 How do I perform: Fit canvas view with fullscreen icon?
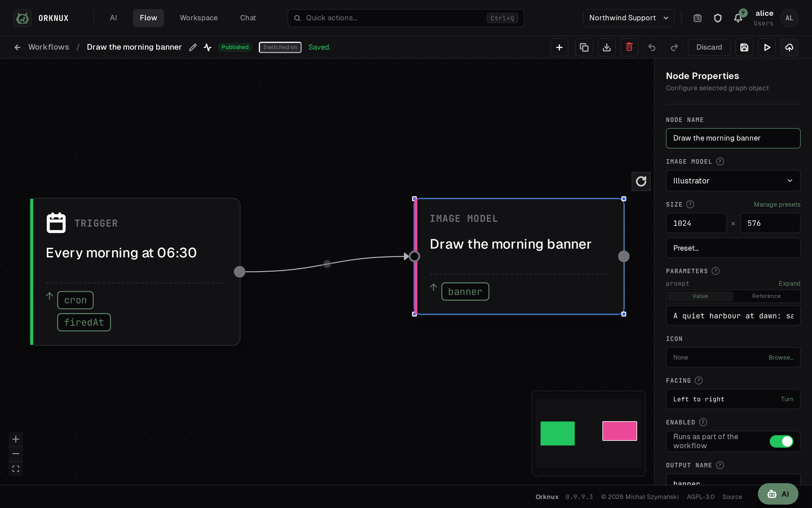[x=16, y=469]
